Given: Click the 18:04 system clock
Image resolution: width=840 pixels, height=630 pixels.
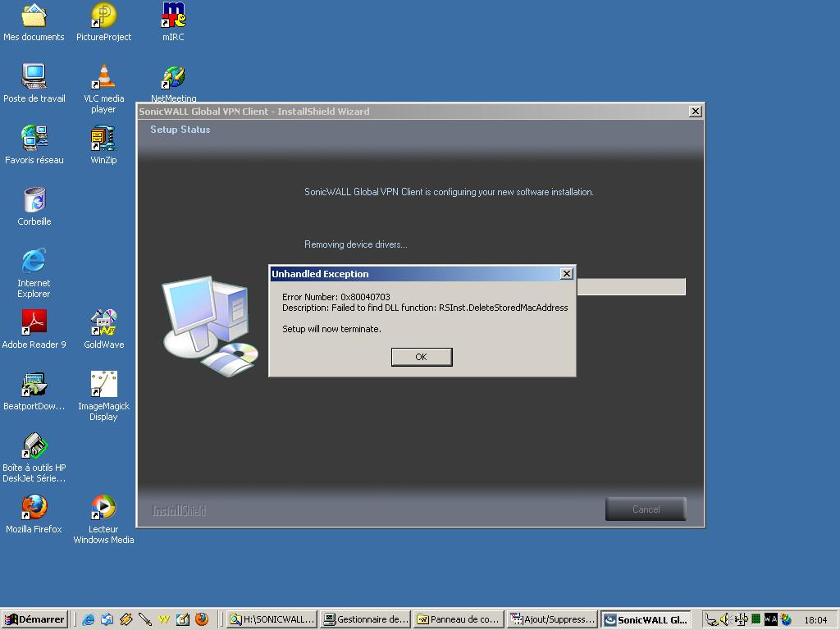Looking at the screenshot, I should pos(815,620).
